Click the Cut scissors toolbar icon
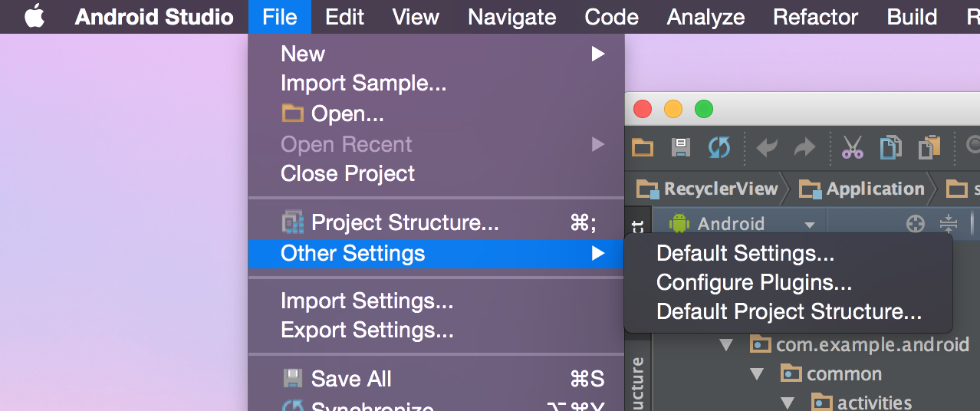This screenshot has height=411, width=980. (x=852, y=147)
